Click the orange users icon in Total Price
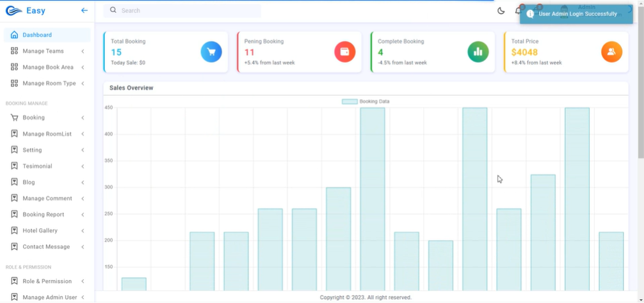The height and width of the screenshot is (303, 644). tap(611, 52)
